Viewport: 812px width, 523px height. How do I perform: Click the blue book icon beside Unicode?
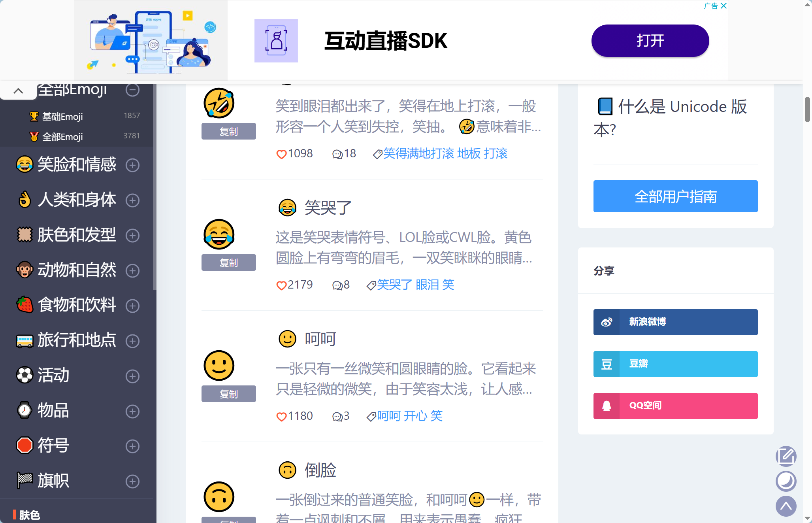[x=605, y=106]
